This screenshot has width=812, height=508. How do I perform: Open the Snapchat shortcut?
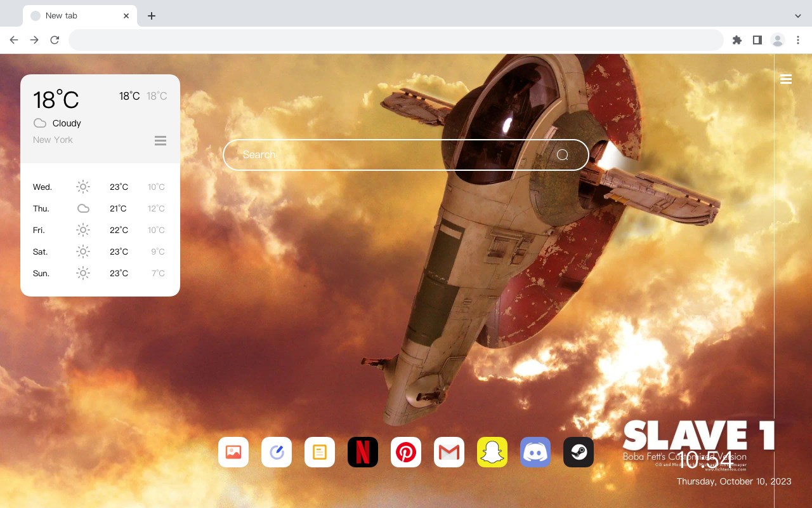tap(492, 452)
